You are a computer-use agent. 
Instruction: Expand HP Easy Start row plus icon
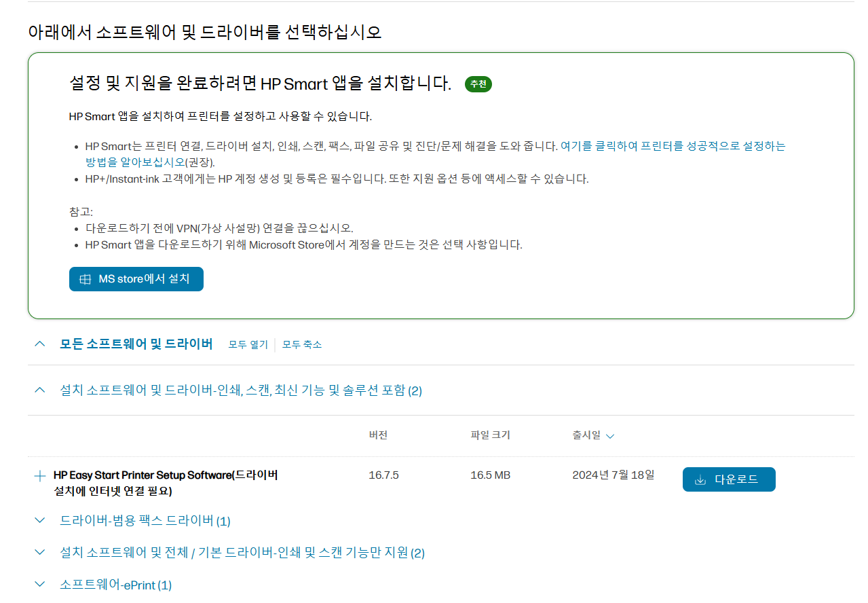coord(39,476)
